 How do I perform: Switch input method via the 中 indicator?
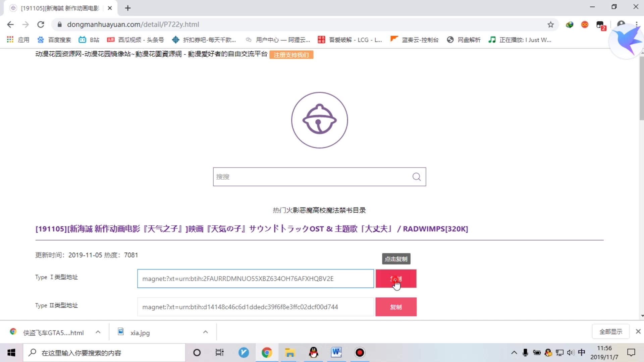[583, 352]
